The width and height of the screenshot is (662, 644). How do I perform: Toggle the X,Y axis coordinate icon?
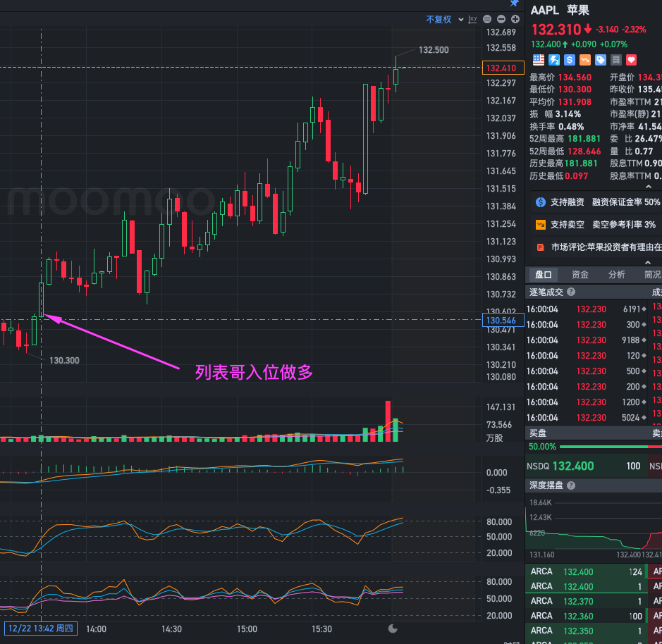472,20
